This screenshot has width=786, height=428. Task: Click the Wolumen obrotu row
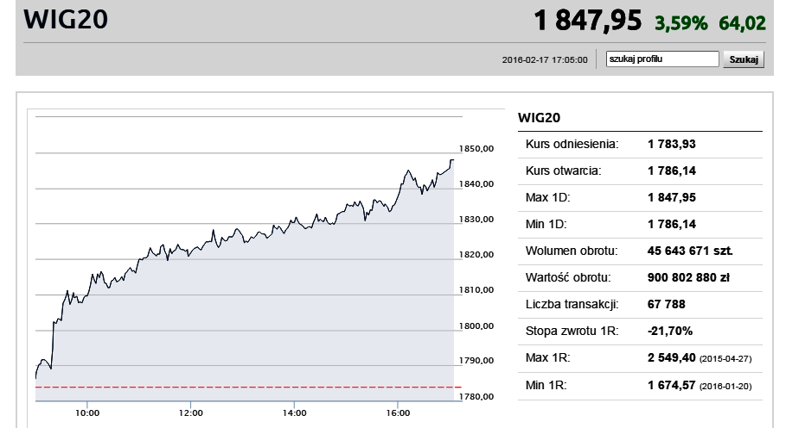pos(640,251)
